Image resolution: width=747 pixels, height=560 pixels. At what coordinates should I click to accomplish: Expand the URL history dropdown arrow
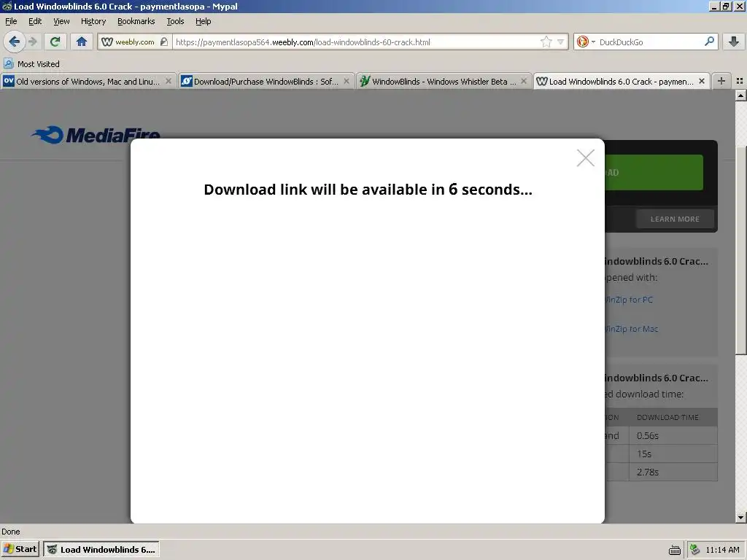[x=561, y=42]
